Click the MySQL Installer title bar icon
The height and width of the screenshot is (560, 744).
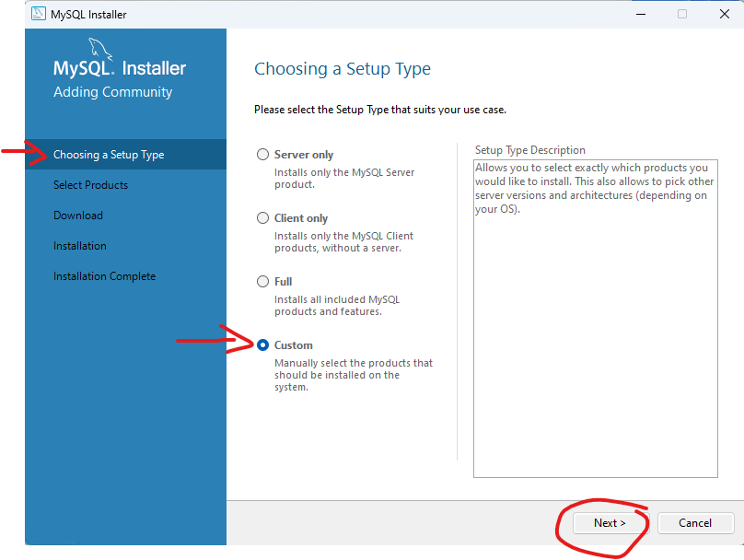[38, 14]
